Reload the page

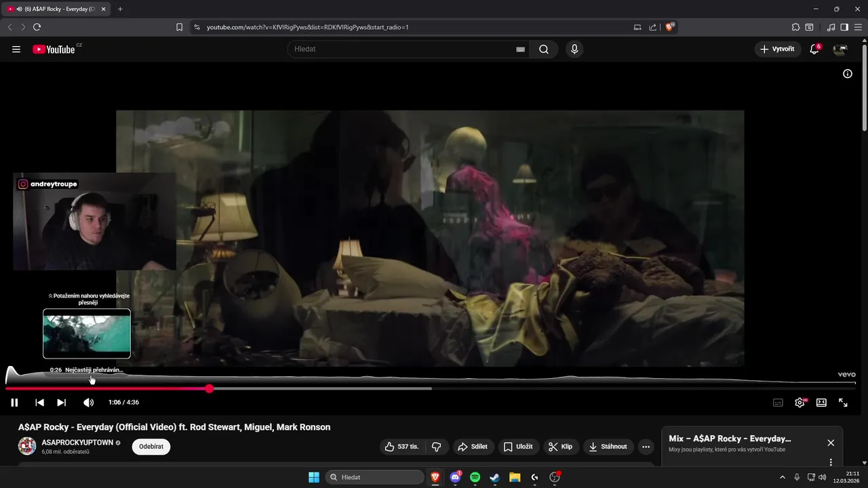[x=37, y=27]
